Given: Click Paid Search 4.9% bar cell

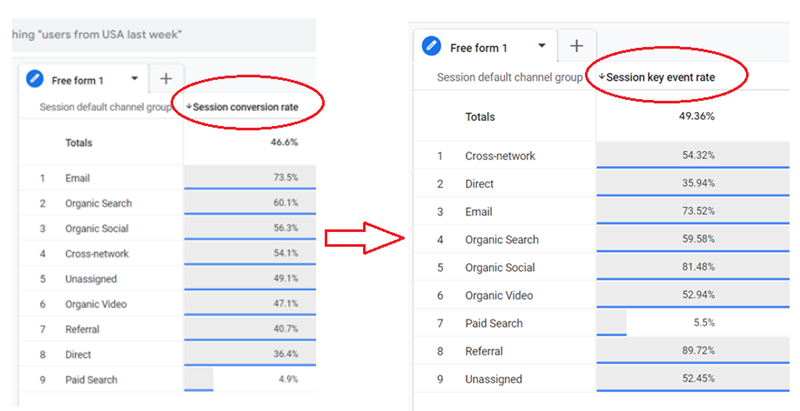Looking at the screenshot, I should tap(249, 379).
